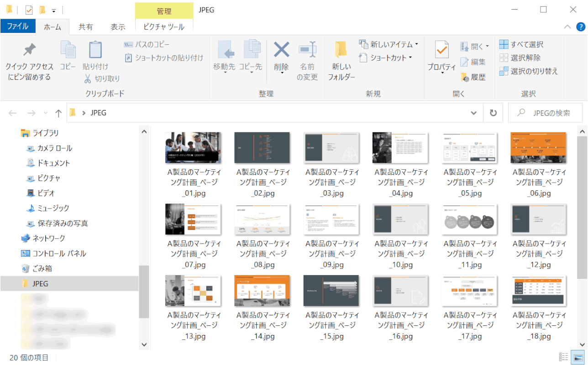Viewport: 588px width, 365px height.
Task: Click JPEG in the address bar
Action: 98,113
